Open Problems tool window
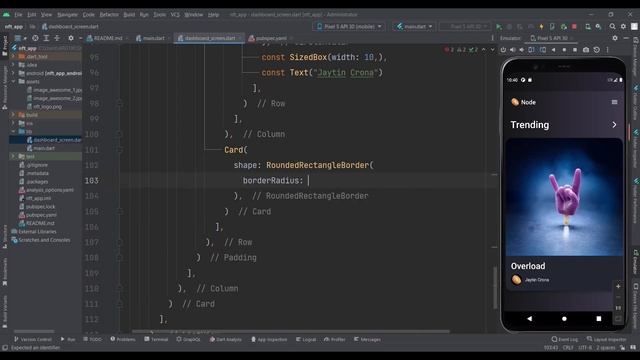 (123, 339)
